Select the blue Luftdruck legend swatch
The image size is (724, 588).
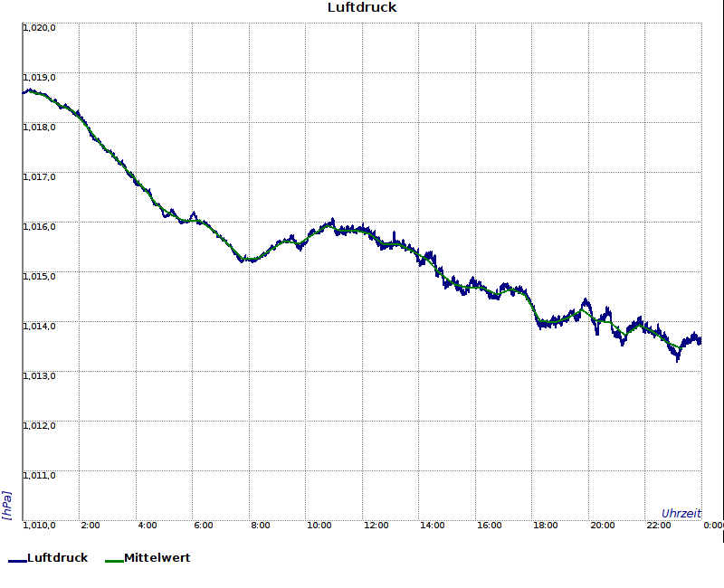[17, 561]
